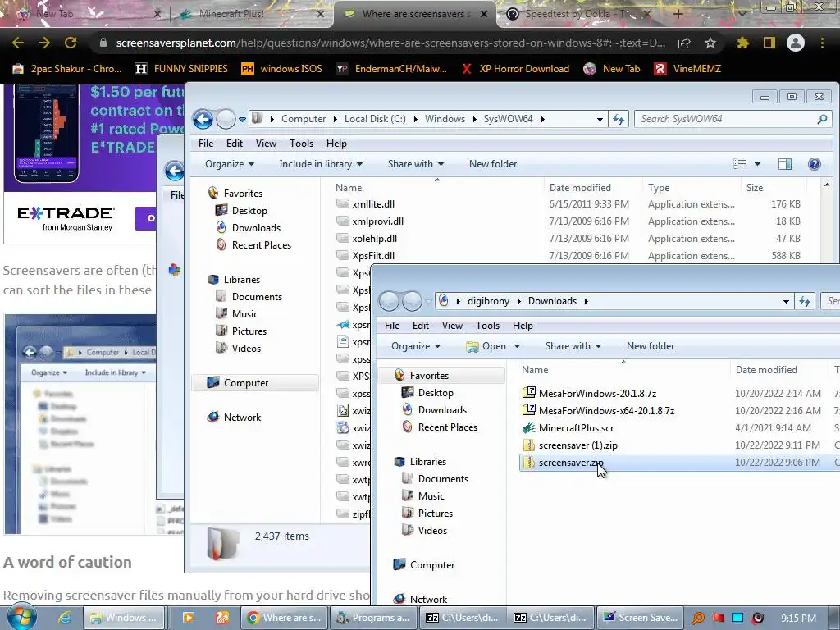The image size is (840, 630).
Task: Open Screen Saver Settings taskbar button
Action: (x=640, y=618)
